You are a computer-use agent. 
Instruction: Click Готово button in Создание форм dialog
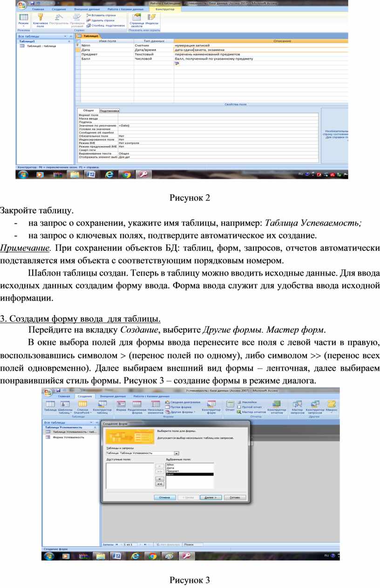click(235, 497)
